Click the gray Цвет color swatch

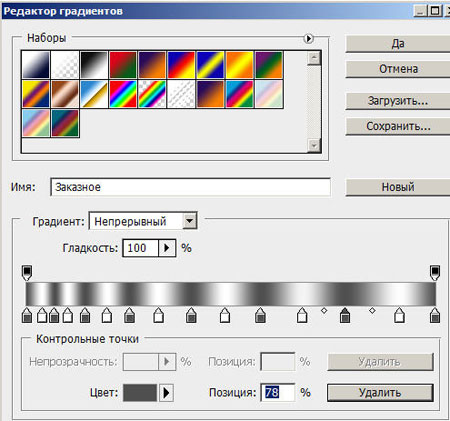[140, 393]
